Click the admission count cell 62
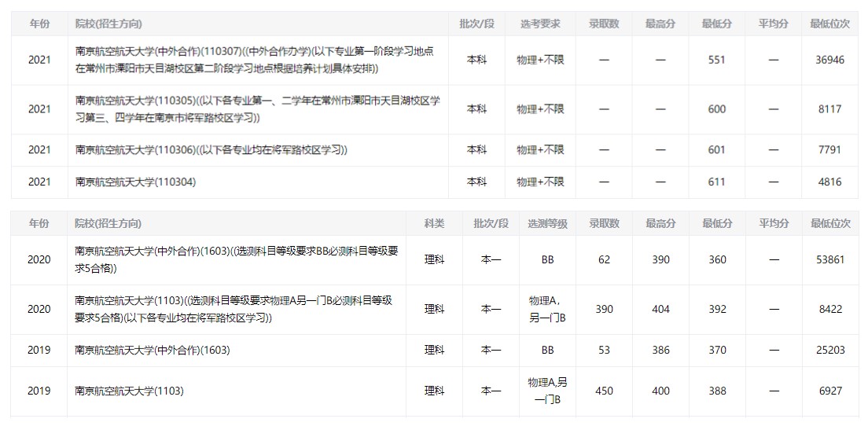 [604, 260]
